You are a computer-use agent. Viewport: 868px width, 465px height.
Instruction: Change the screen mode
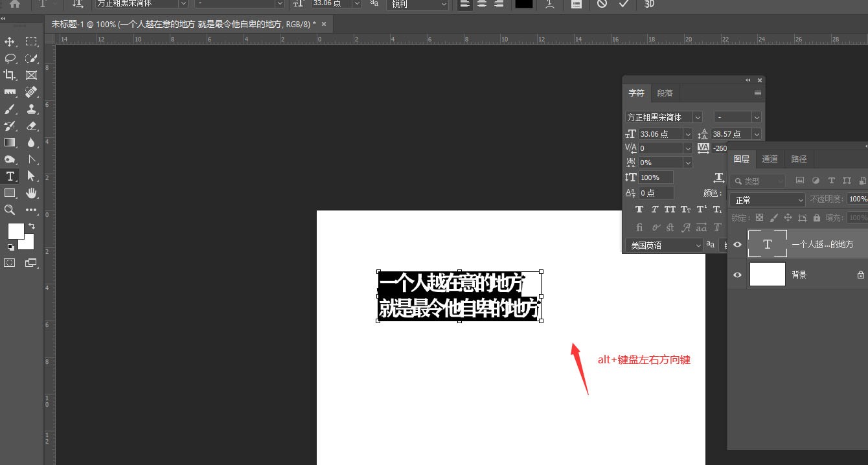tap(31, 263)
